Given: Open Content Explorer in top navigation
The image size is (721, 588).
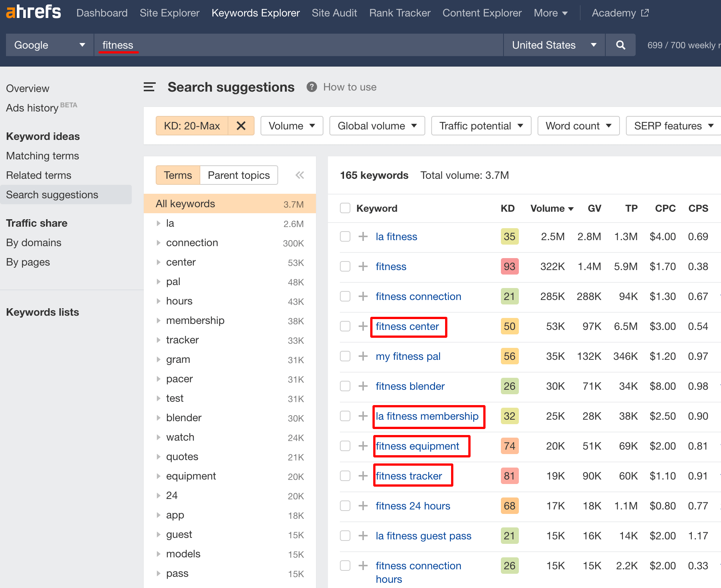Looking at the screenshot, I should [x=482, y=13].
